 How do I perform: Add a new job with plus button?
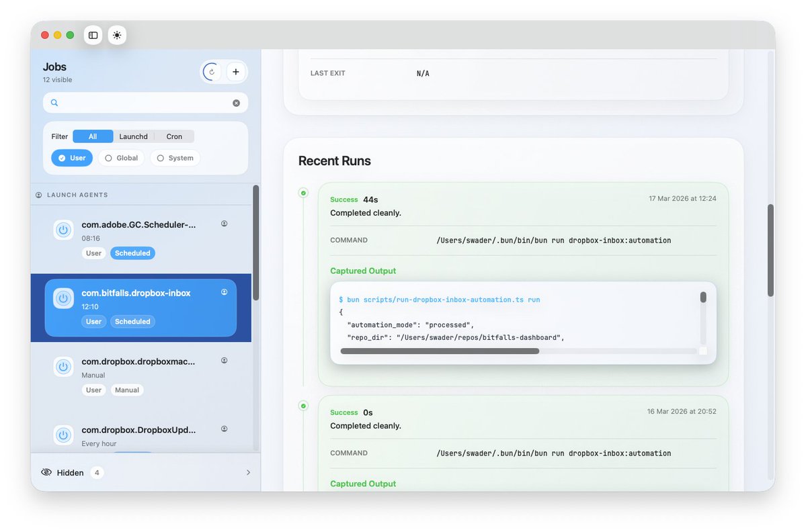pos(235,72)
